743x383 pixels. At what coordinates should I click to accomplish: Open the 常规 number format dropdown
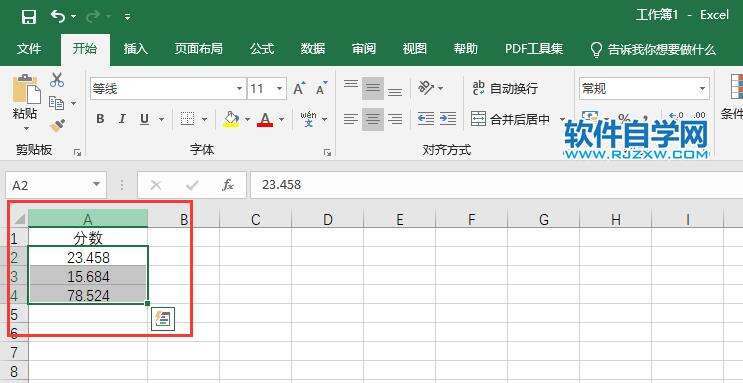coord(702,89)
